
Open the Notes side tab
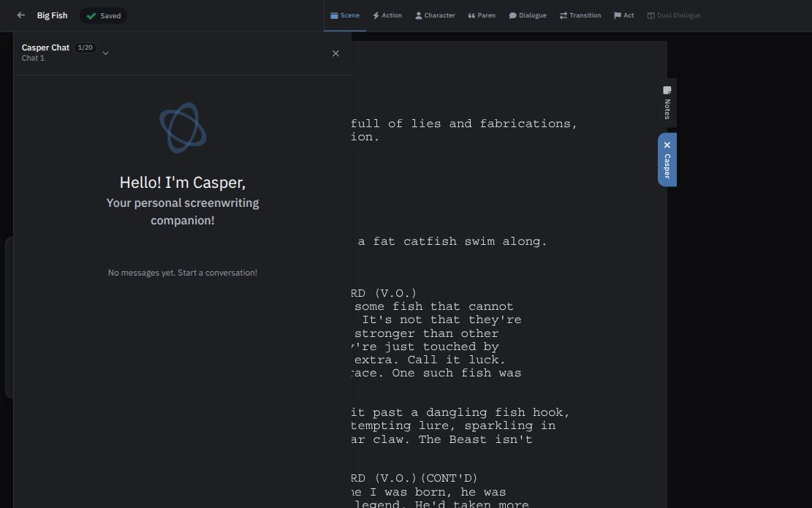click(x=667, y=103)
